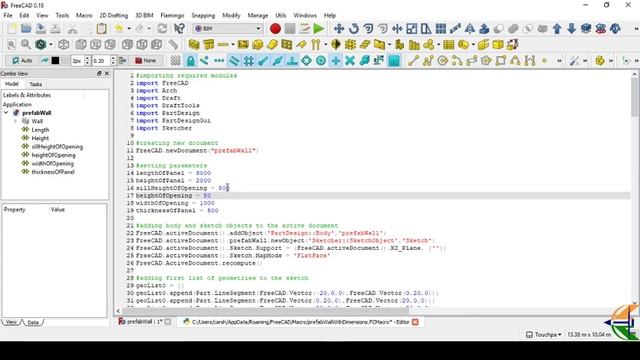Toggle the snap lock button
This screenshot has width=640, height=360.
tap(190, 61)
